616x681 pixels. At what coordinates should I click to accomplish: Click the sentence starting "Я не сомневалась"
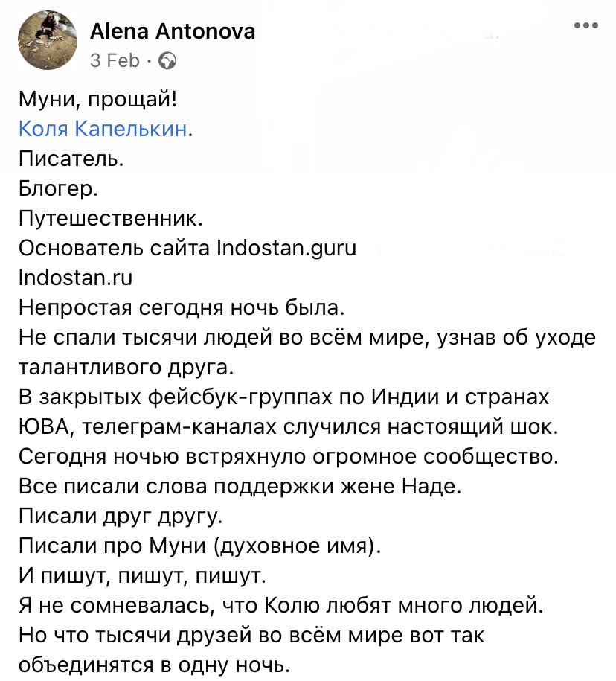[x=281, y=606]
